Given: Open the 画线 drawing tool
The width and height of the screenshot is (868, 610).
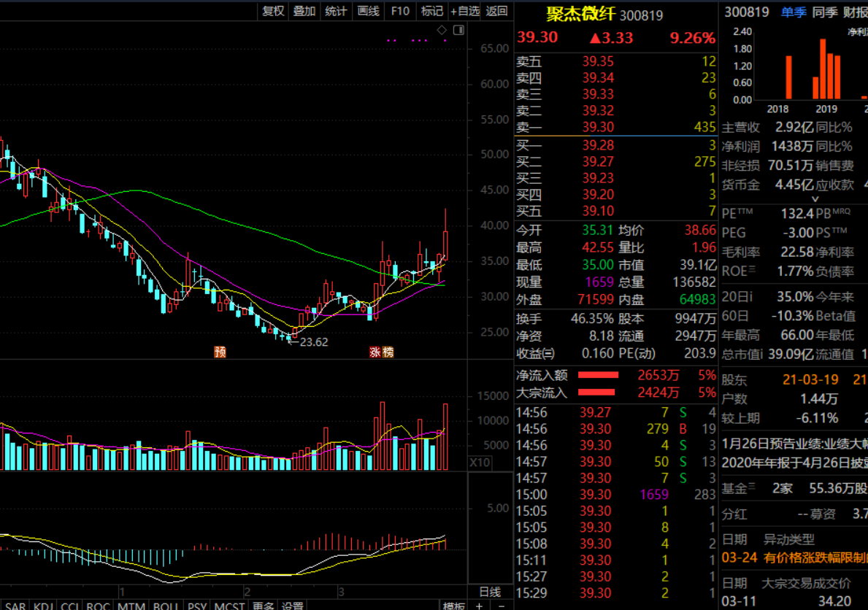Looking at the screenshot, I should pyautogui.click(x=368, y=11).
